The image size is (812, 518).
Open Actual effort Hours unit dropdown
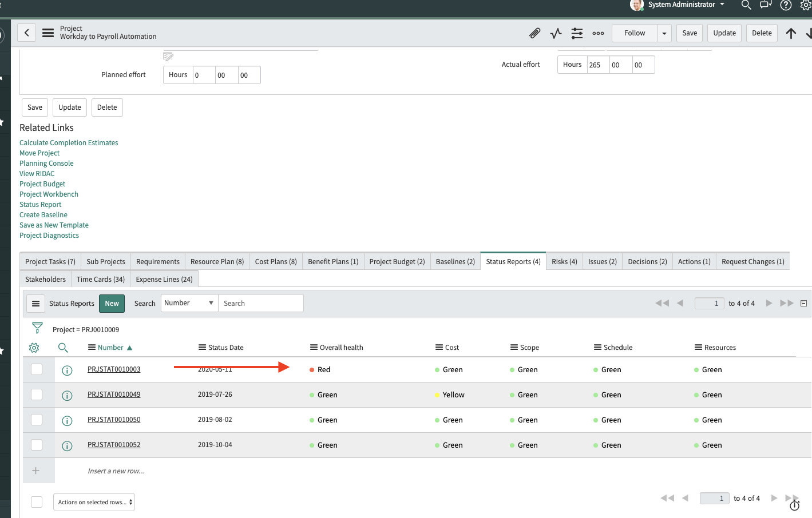(x=572, y=65)
